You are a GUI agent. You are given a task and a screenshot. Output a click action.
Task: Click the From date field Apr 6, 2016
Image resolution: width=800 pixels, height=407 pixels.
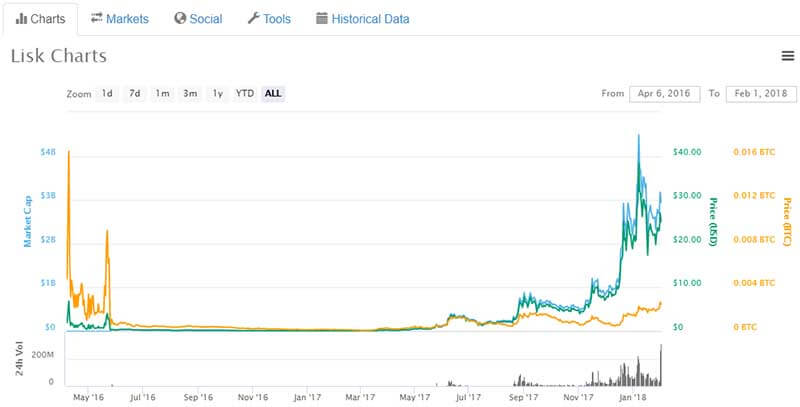664,94
